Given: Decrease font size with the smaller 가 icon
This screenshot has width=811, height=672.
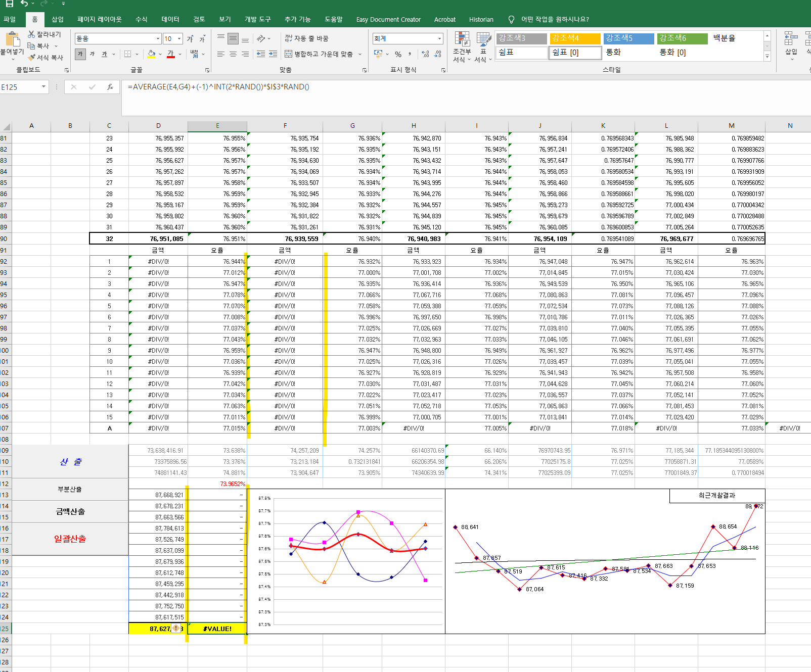Looking at the screenshot, I should pos(202,39).
